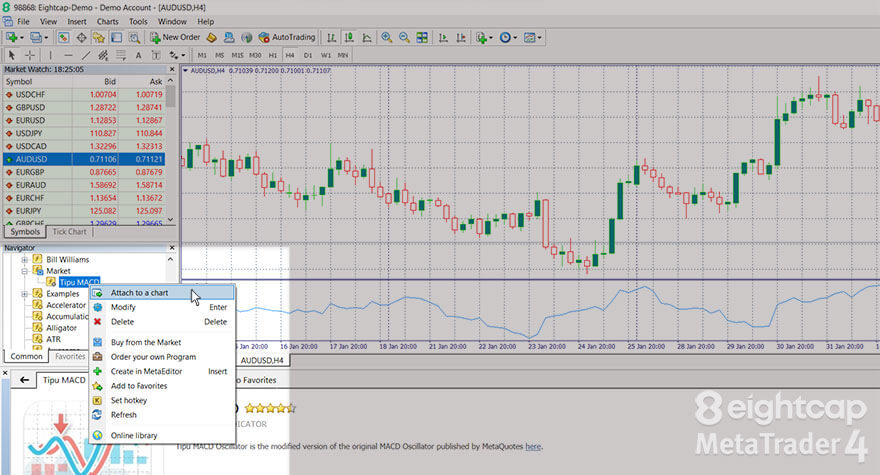Select the horizontal line drawing tool
Screen dimensions: 880x475
click(68, 55)
